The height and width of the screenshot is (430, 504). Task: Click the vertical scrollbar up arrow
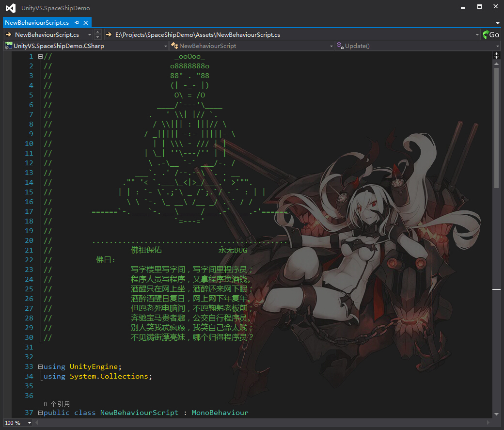click(497, 64)
